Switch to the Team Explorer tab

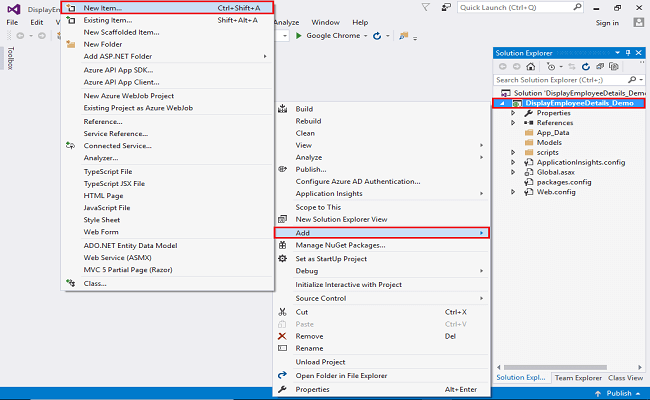click(578, 378)
